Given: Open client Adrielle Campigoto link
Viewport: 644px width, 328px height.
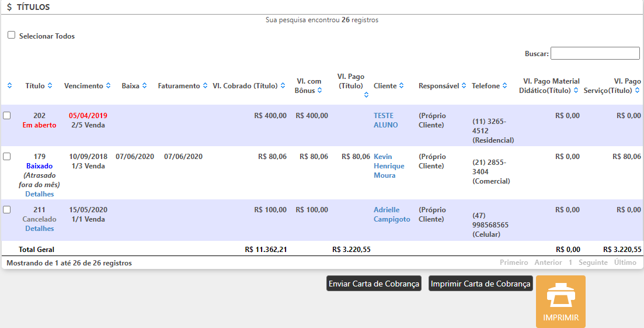Looking at the screenshot, I should click(x=392, y=215).
